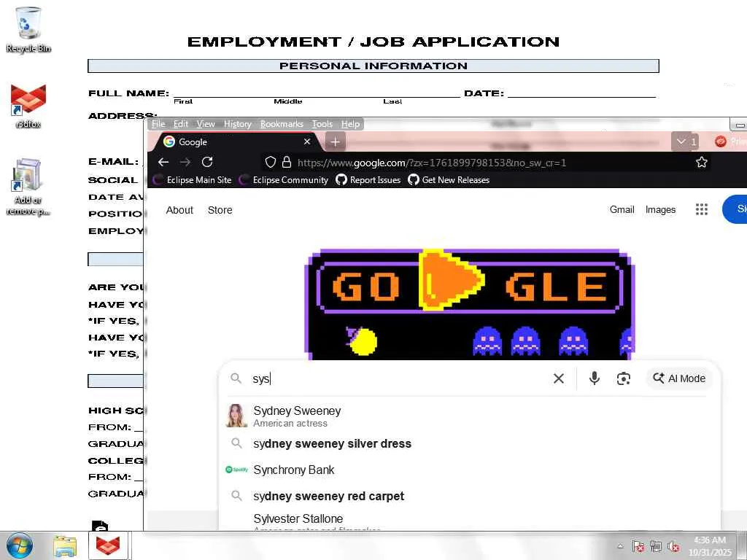
Task: Open Add or remove programs shortcut
Action: coord(28,187)
